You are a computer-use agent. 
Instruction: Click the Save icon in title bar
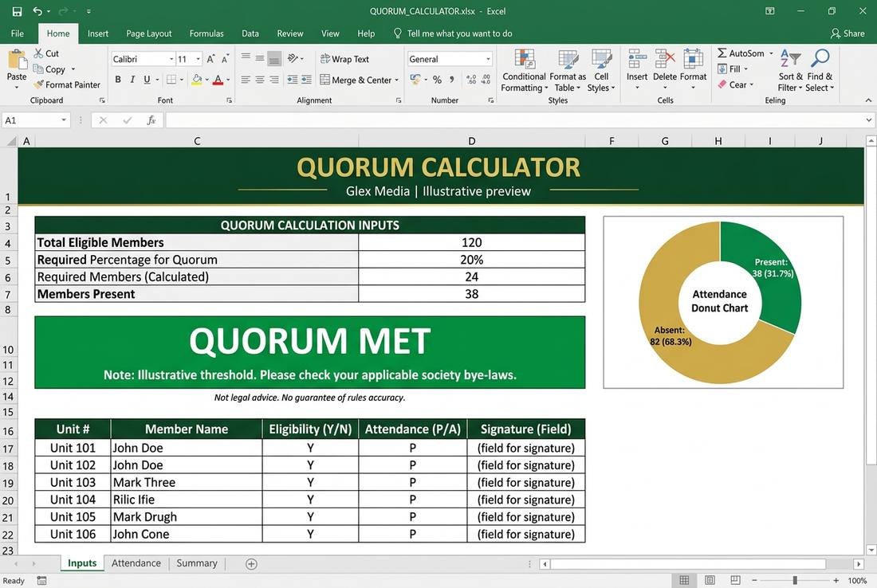click(x=17, y=11)
